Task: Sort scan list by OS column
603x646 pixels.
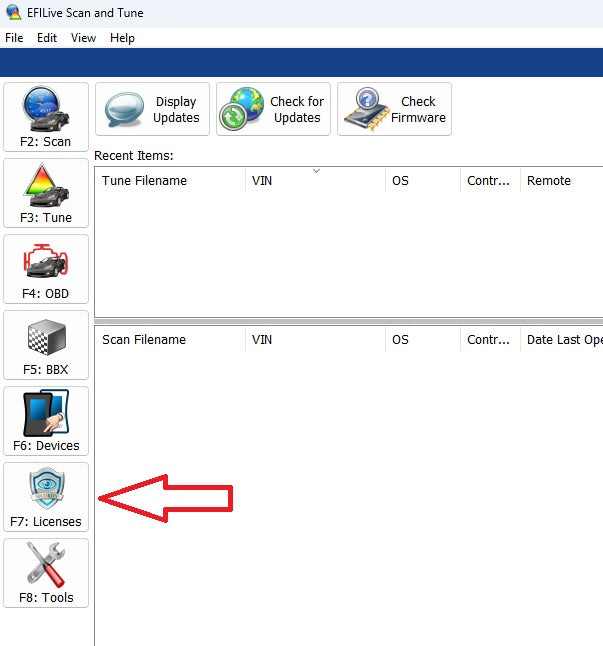Action: (x=423, y=339)
